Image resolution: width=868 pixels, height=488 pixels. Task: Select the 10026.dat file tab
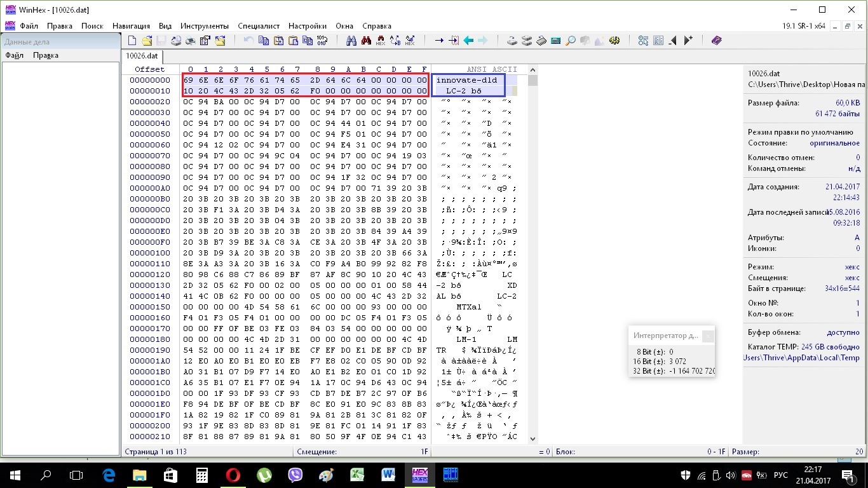(142, 55)
